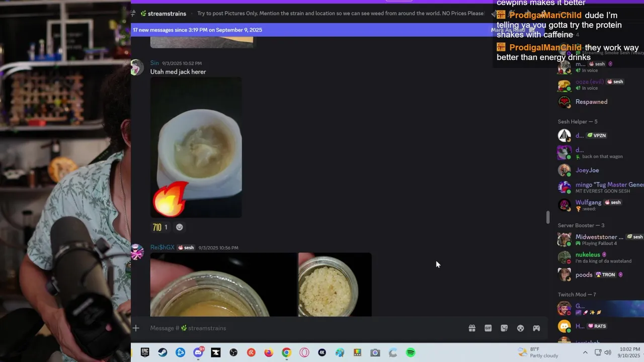Open OBS Studio from the taskbar
Viewport: 644px width, 362px height.
pyautogui.click(x=233, y=352)
